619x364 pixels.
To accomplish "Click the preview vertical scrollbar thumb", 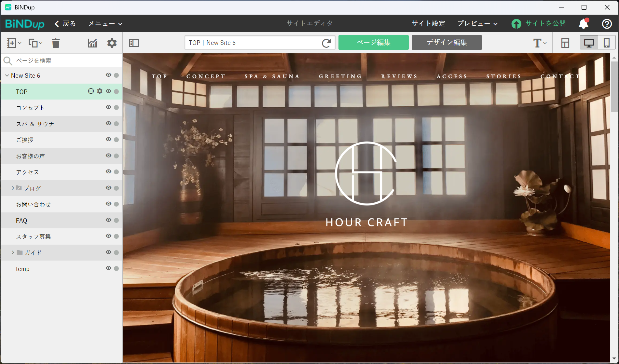I will tap(614, 86).
